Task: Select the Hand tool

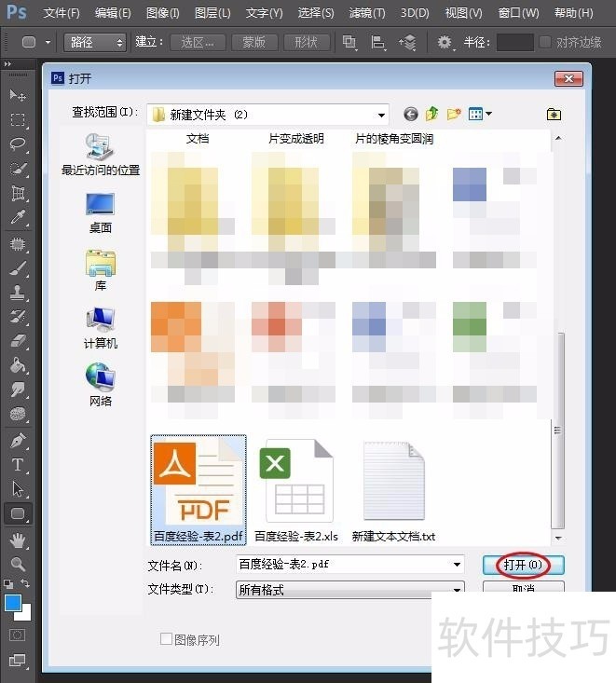Action: [x=18, y=540]
